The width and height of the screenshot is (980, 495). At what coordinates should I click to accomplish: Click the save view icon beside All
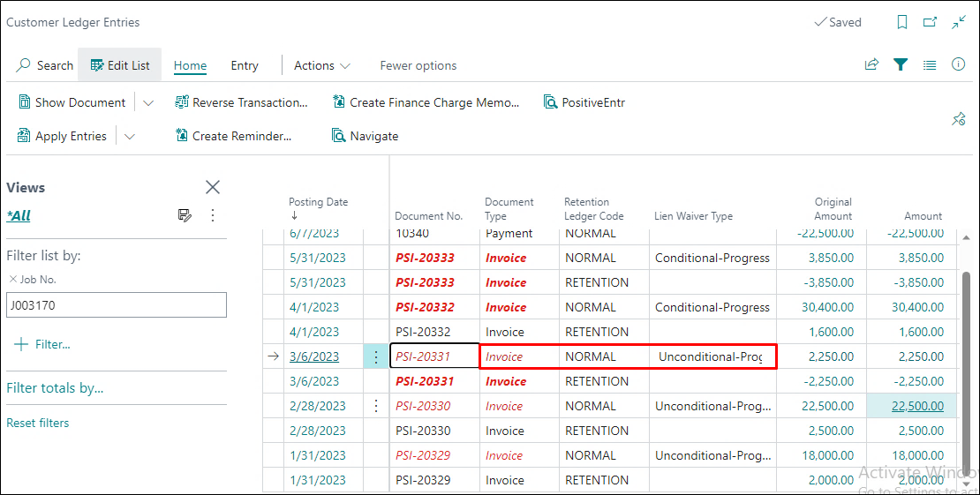[x=185, y=215]
